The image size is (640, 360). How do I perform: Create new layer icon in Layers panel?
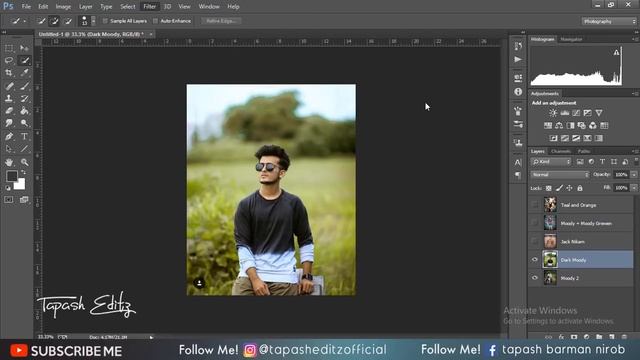pyautogui.click(x=612, y=337)
